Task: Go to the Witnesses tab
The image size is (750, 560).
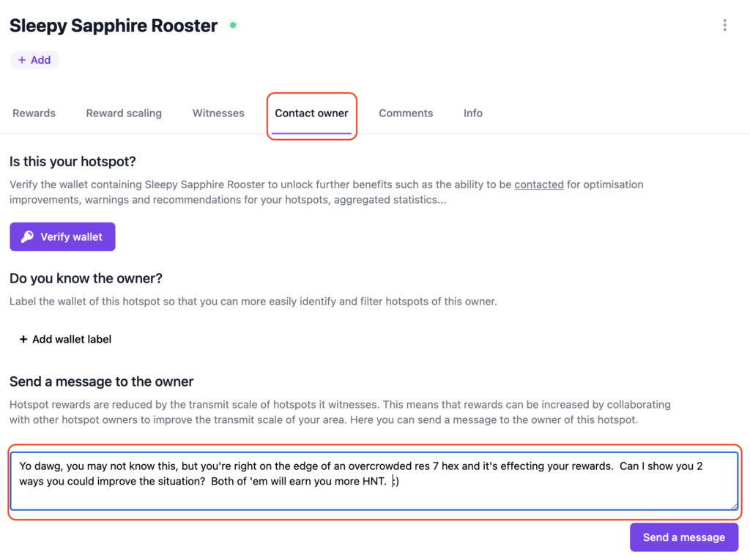Action: click(218, 113)
